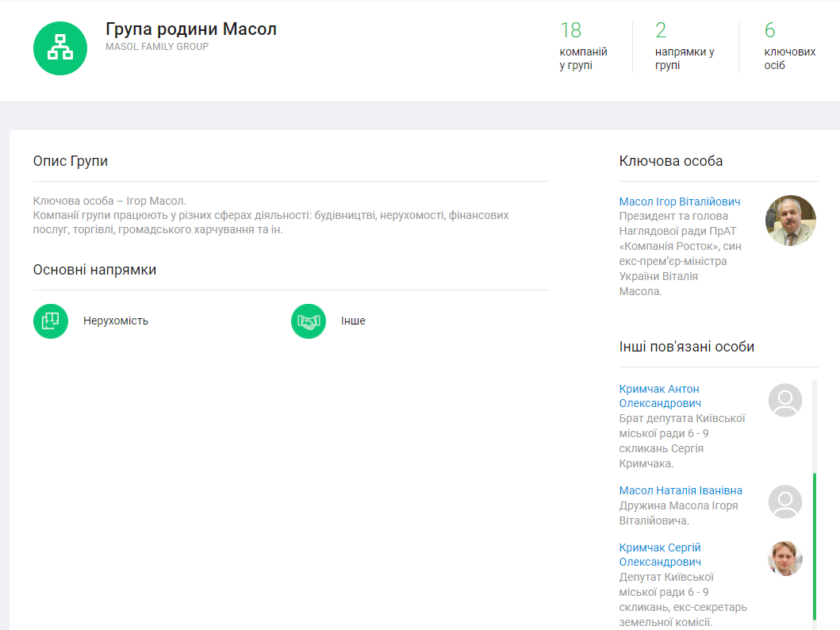Click the green group organization chart icon
The image size is (840, 630).
pos(60,48)
